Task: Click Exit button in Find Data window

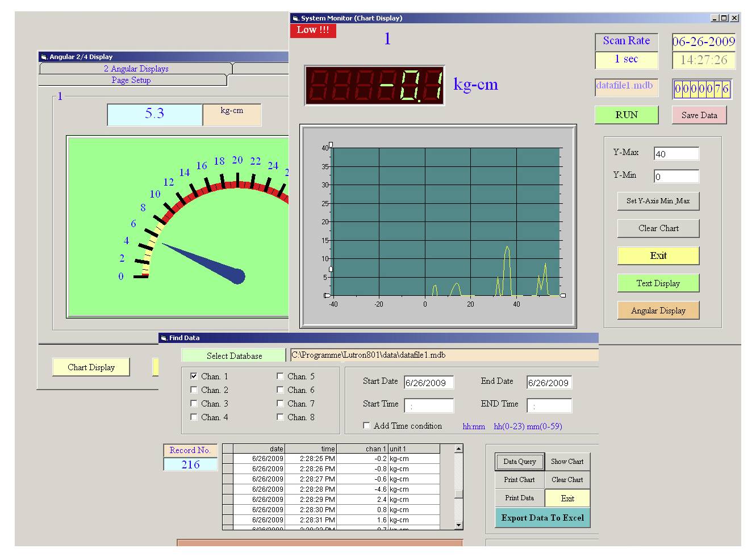Action: pos(567,499)
